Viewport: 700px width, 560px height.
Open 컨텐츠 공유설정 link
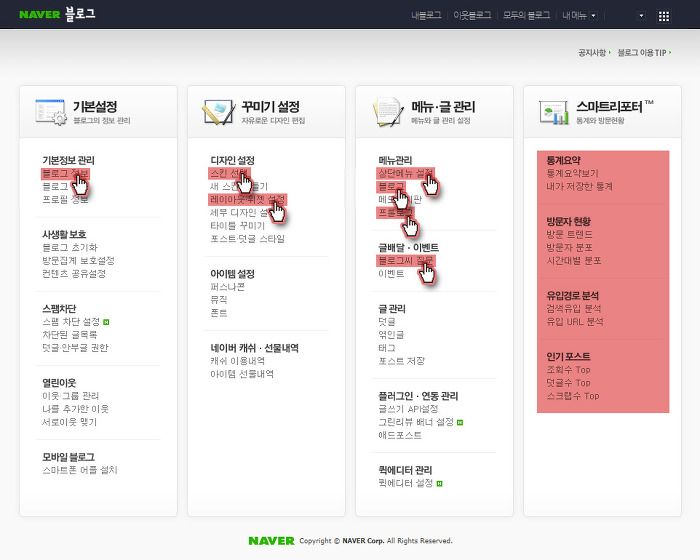point(74,273)
